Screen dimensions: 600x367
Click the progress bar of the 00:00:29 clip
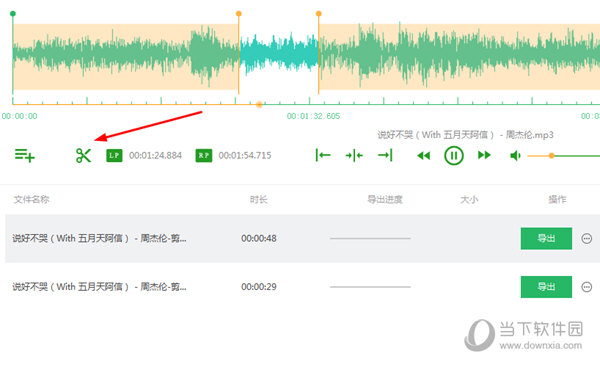(x=370, y=287)
